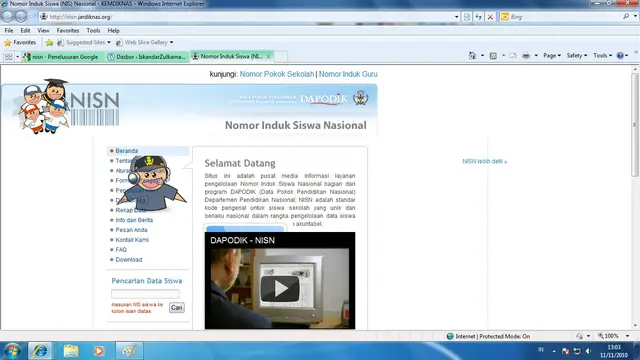
Task: Open the Favorites star button
Action: (x=20, y=42)
